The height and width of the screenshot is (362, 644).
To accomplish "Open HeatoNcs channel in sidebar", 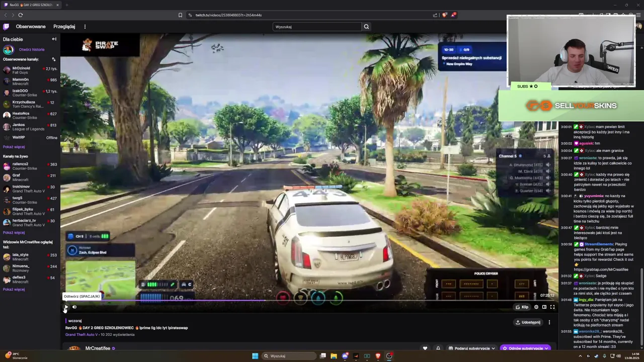I will (x=30, y=116).
